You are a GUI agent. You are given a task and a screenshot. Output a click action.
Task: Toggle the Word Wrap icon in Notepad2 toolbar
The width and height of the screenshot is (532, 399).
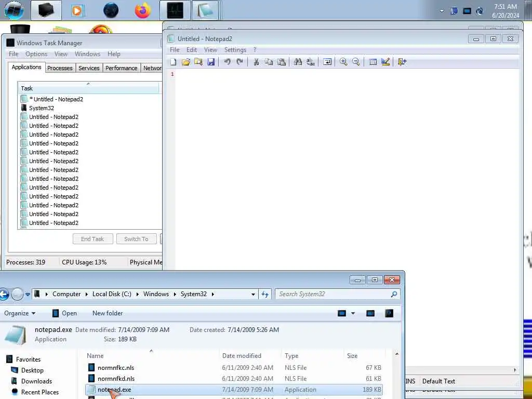point(327,62)
